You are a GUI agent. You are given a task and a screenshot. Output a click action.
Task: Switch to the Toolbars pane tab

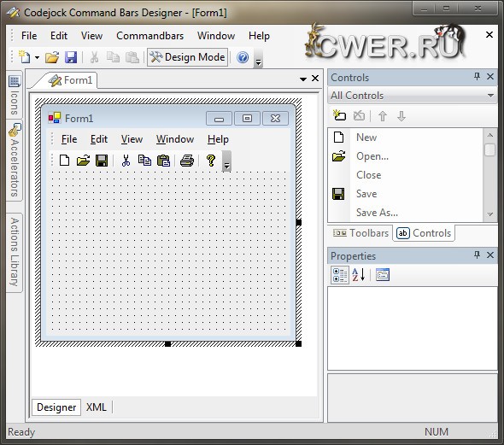[360, 233]
